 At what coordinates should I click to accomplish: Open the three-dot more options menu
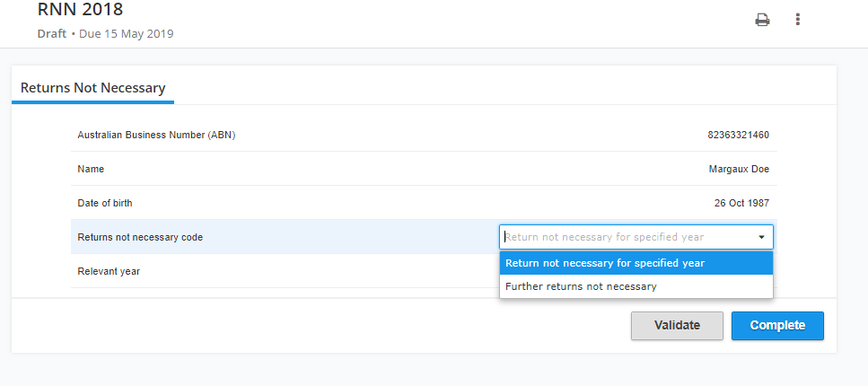pos(798,20)
